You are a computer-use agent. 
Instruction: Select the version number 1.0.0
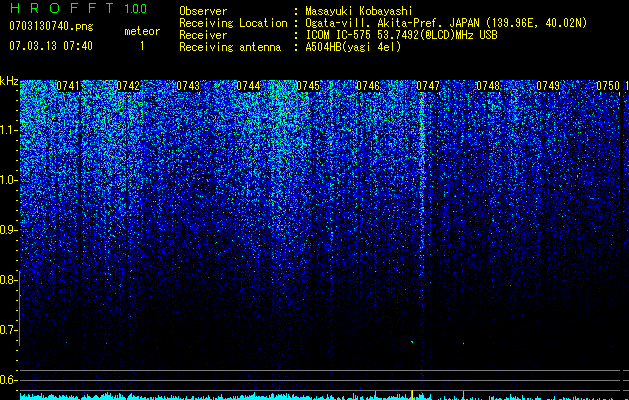pos(136,9)
